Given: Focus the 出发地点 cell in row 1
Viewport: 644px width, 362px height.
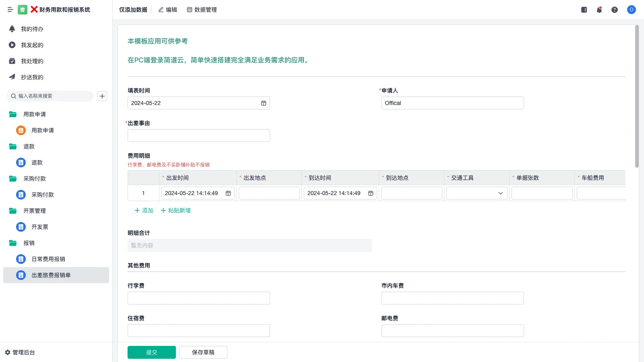Looking at the screenshot, I should pyautogui.click(x=269, y=193).
